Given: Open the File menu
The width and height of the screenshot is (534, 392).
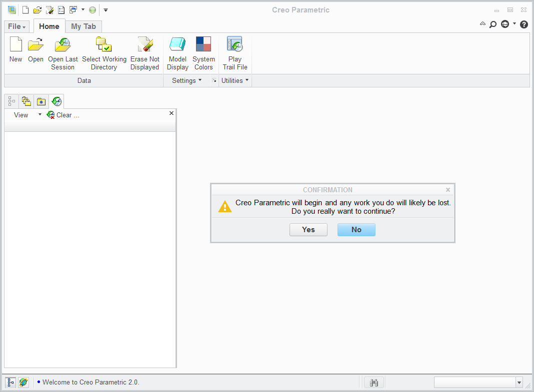Looking at the screenshot, I should pyautogui.click(x=16, y=26).
